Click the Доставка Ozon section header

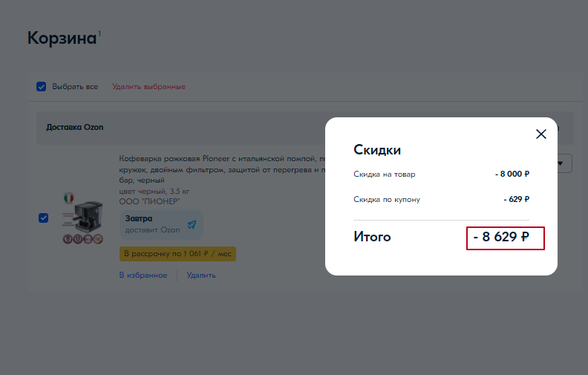point(75,127)
